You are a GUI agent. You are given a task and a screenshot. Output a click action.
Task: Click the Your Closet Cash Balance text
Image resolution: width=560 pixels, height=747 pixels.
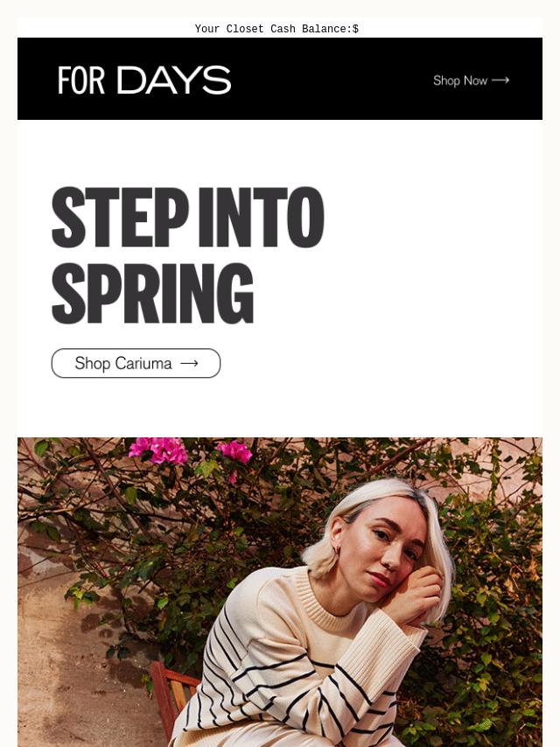click(x=276, y=29)
